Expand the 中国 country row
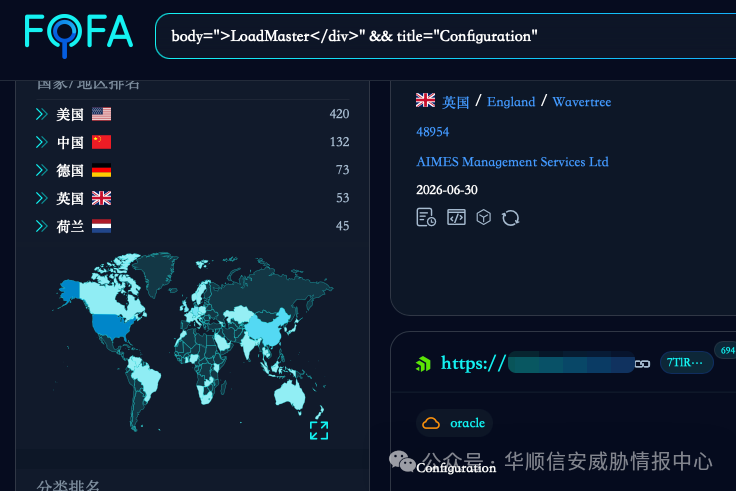 42,142
